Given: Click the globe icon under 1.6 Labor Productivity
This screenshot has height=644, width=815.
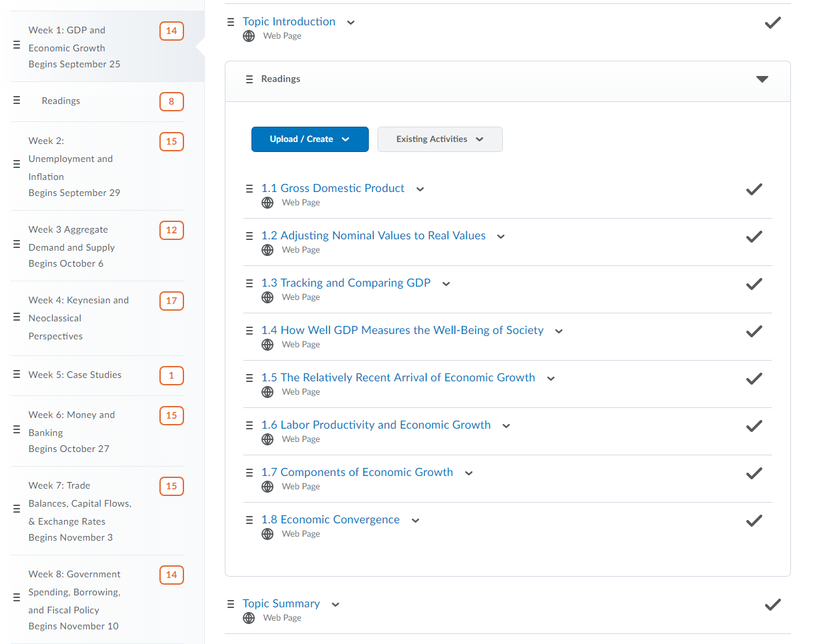Looking at the screenshot, I should [x=267, y=439].
